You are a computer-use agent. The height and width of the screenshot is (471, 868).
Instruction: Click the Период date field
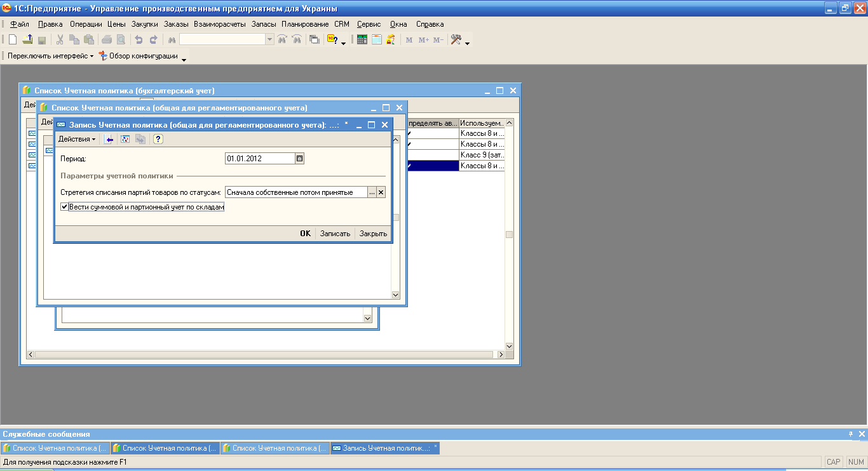[261, 159]
